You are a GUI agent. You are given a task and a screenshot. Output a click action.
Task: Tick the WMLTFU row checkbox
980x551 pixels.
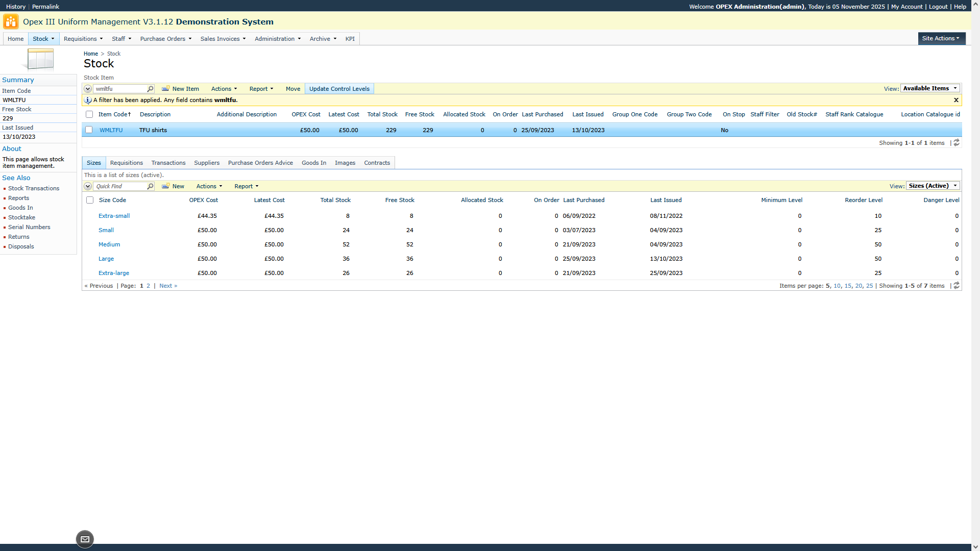point(89,130)
